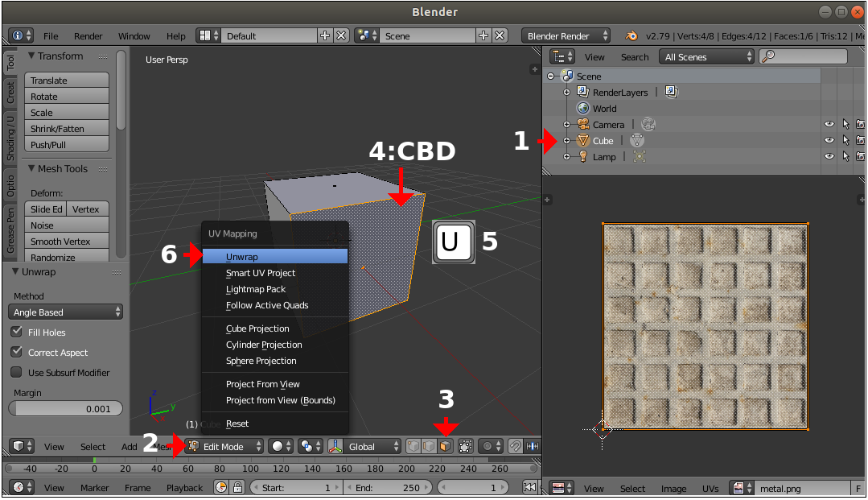Browse screen layouts icon
The width and height of the screenshot is (868, 500).
pyautogui.click(x=208, y=35)
